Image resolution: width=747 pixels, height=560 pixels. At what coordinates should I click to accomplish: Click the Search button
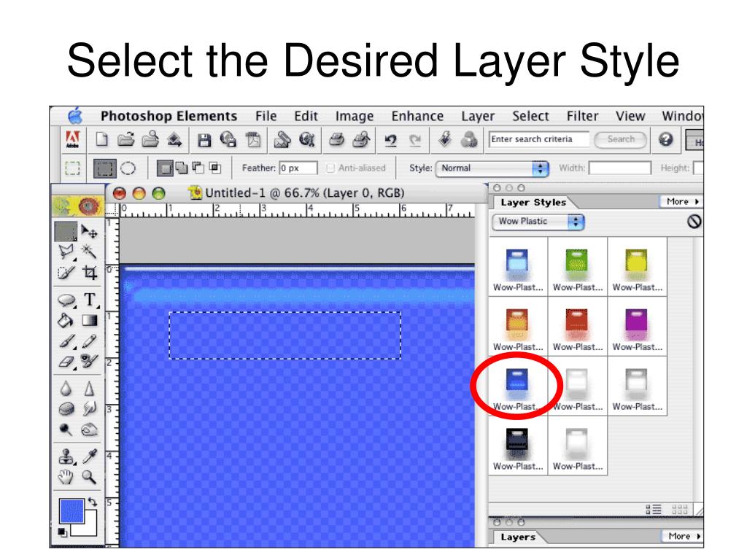[x=621, y=139]
